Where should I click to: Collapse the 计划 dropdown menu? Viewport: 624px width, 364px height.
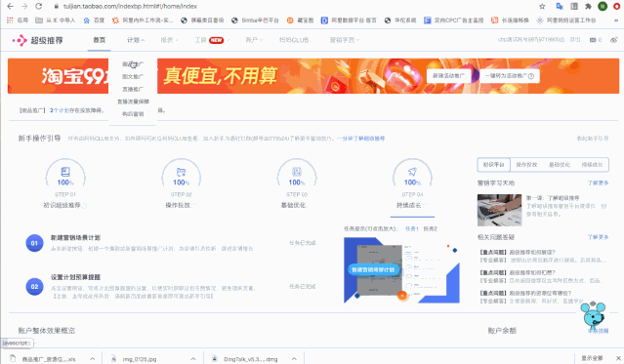click(136, 40)
